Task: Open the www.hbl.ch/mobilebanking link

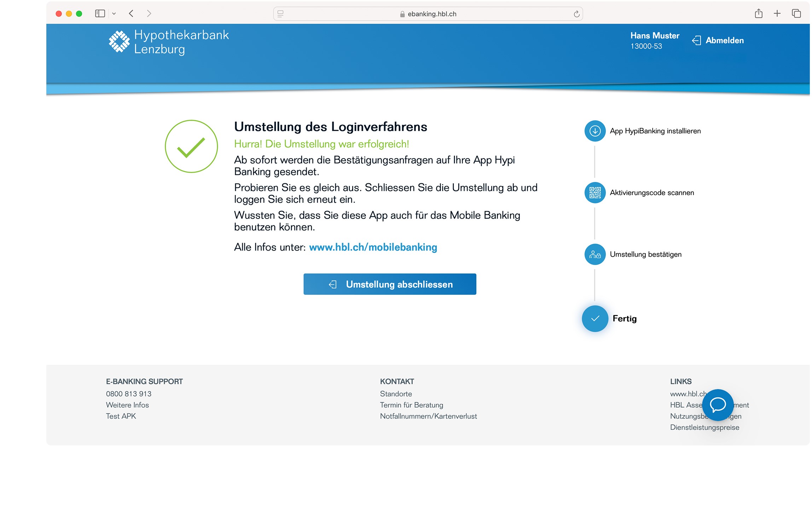Action: click(373, 247)
